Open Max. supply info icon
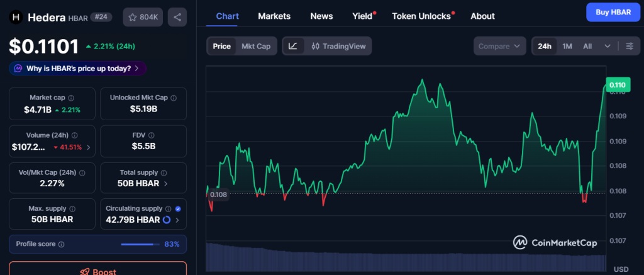The image size is (644, 275). point(72,209)
